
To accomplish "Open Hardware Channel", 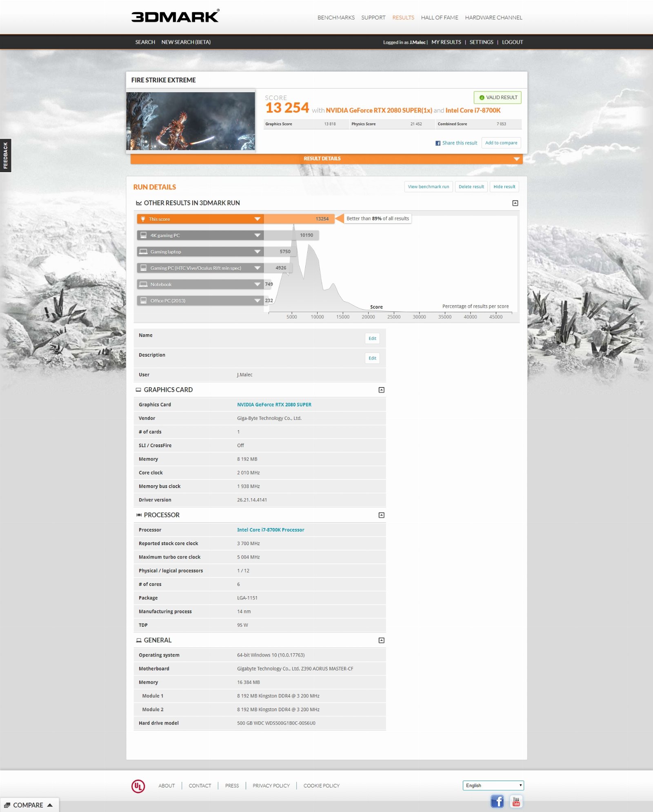I will coord(493,18).
